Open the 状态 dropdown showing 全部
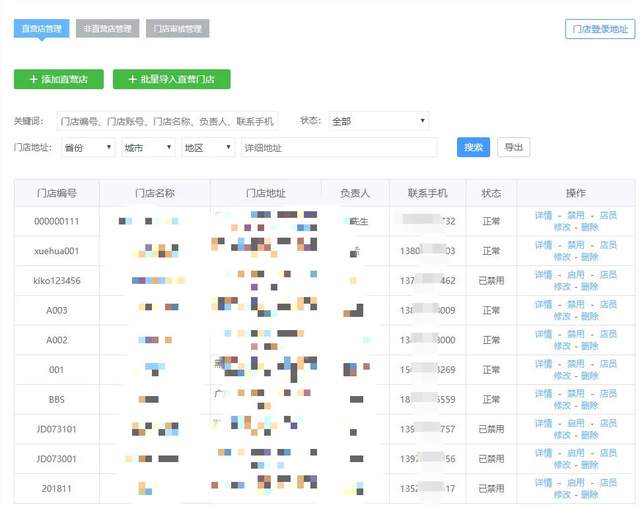The height and width of the screenshot is (507, 640). pos(378,121)
